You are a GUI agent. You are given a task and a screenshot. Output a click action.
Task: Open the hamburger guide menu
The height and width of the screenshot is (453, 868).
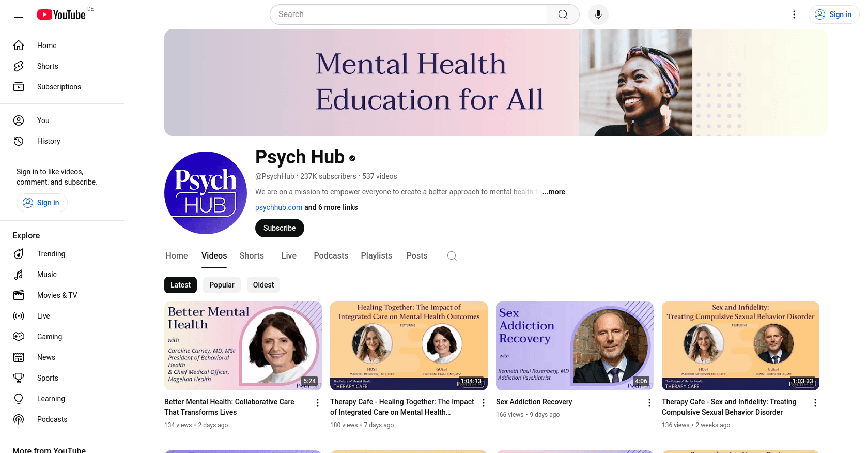pyautogui.click(x=19, y=14)
